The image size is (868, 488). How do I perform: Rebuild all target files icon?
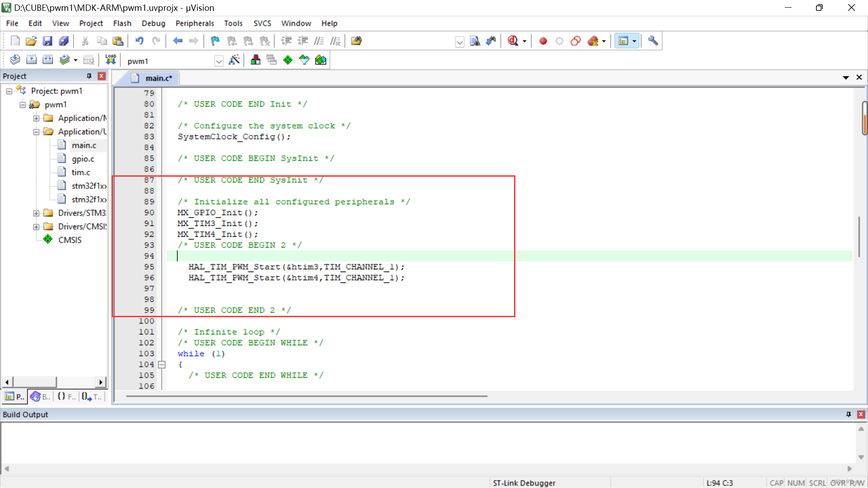47,60
